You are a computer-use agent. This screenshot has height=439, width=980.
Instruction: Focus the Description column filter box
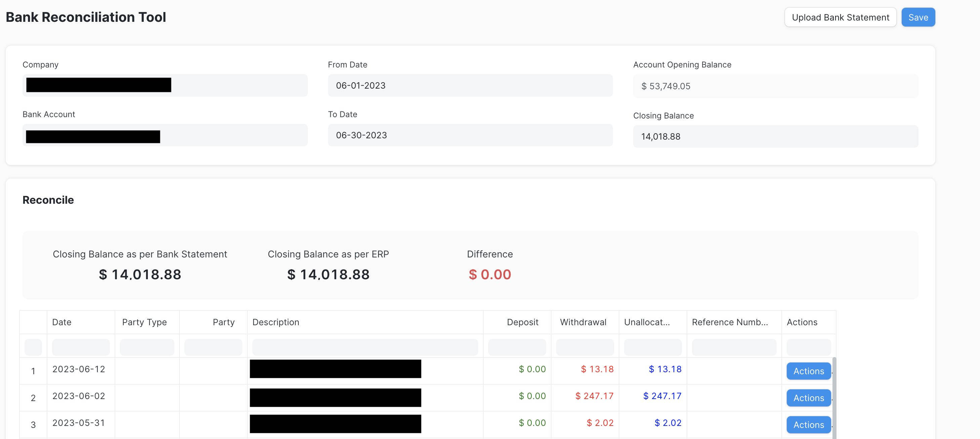coord(364,347)
